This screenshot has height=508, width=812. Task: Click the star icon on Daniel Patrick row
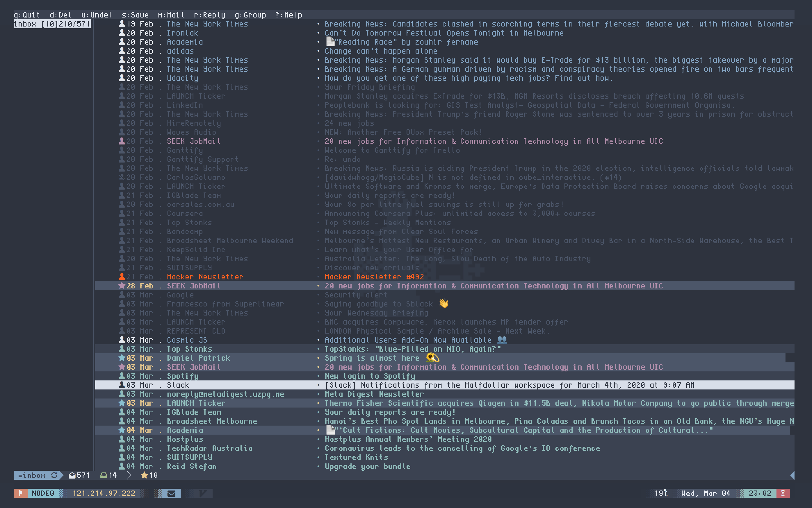tap(122, 358)
